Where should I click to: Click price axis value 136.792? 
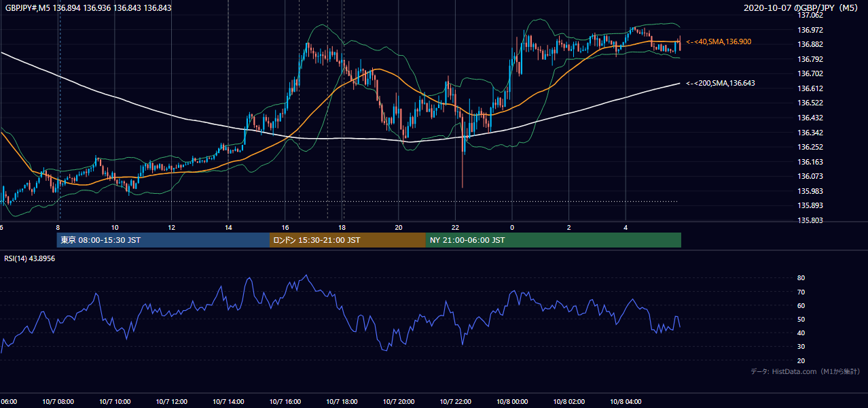point(810,59)
